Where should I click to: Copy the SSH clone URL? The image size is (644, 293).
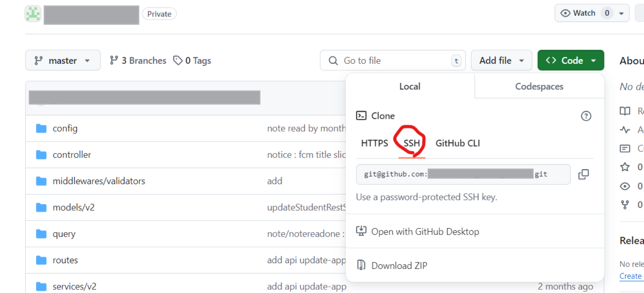pos(584,174)
